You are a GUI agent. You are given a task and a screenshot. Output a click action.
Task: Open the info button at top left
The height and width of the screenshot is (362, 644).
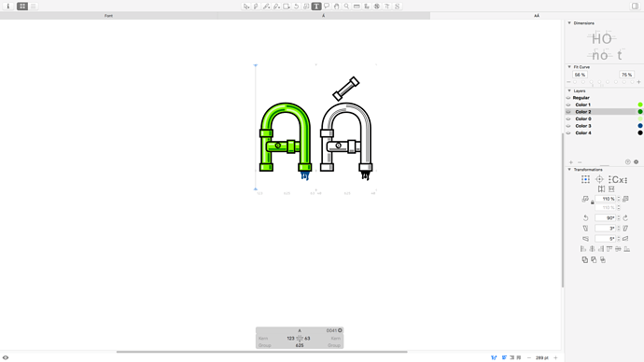click(7, 7)
